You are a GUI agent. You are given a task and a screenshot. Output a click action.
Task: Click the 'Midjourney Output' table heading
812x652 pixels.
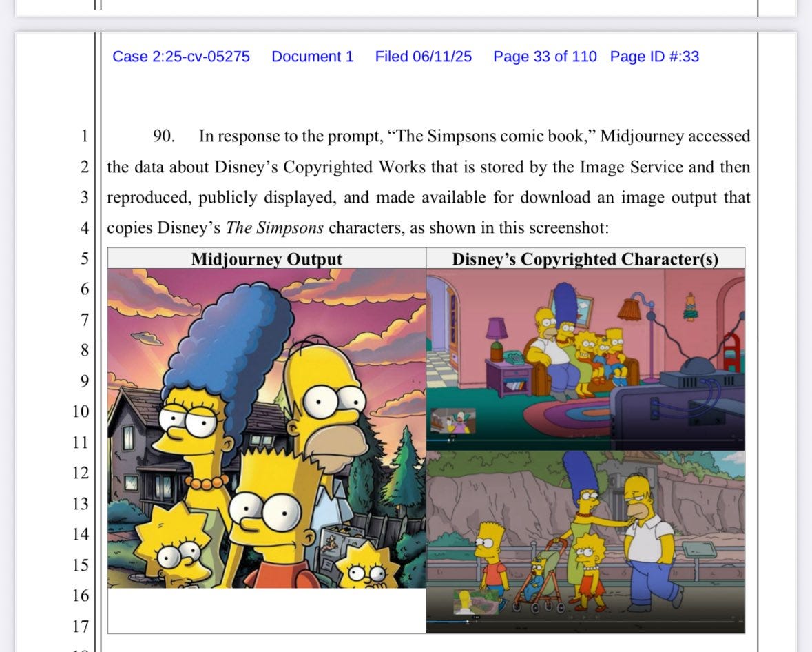click(267, 259)
